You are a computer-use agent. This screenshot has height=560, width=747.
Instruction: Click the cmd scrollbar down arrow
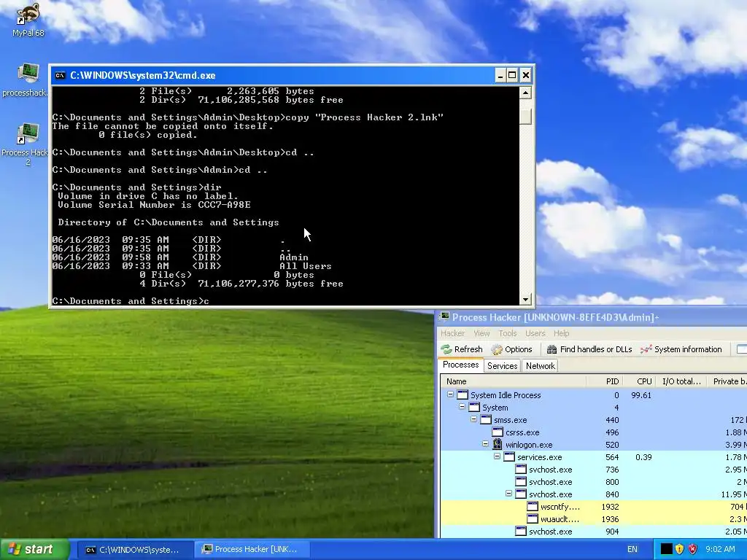pyautogui.click(x=525, y=300)
